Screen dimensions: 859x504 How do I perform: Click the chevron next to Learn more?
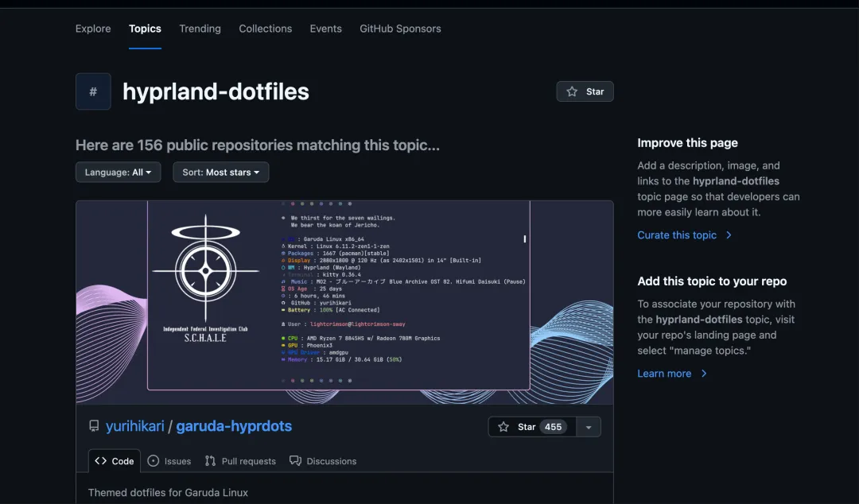tap(704, 374)
